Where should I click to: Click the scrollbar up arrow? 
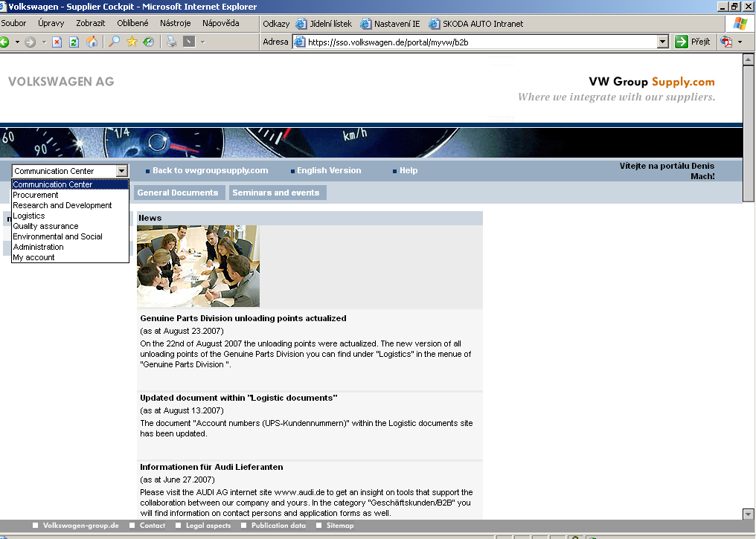coord(749,59)
